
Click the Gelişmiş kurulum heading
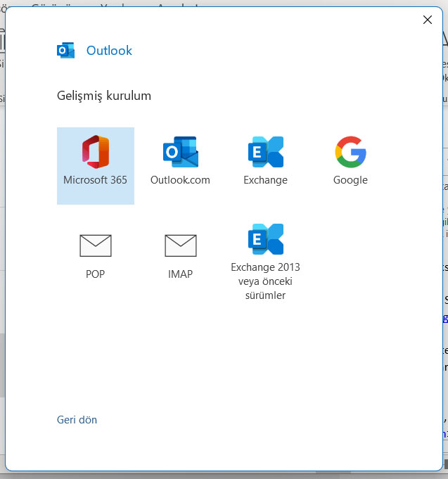[104, 96]
